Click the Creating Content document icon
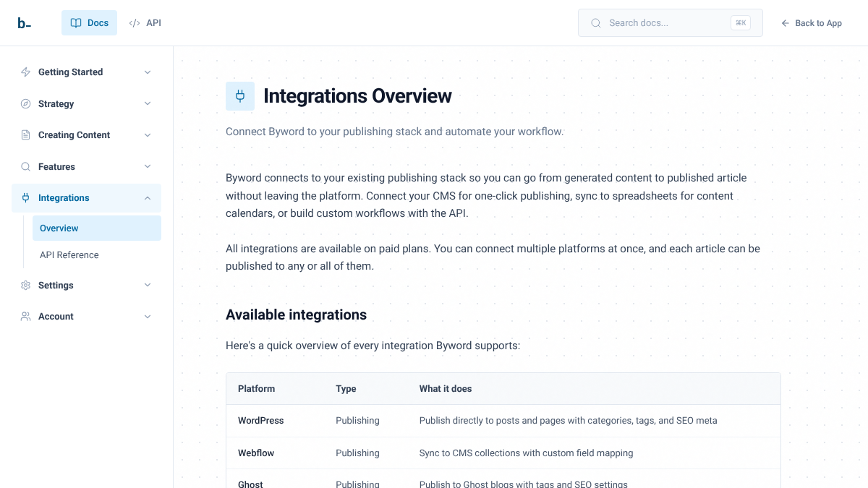868x488 pixels. pos(25,135)
